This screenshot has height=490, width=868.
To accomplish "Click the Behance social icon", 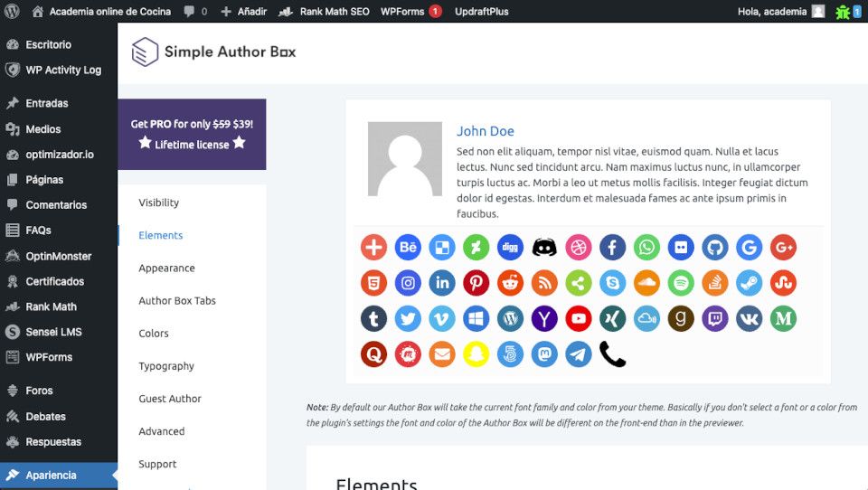I will [408, 247].
